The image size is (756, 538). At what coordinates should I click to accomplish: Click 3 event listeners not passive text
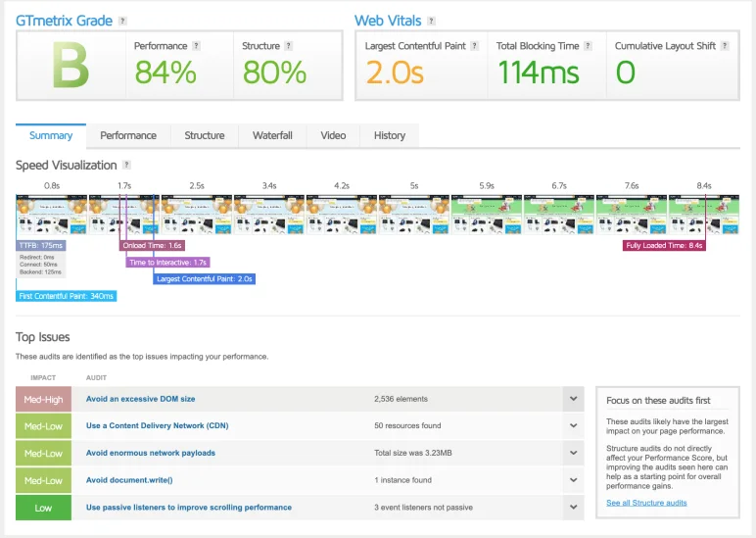423,508
